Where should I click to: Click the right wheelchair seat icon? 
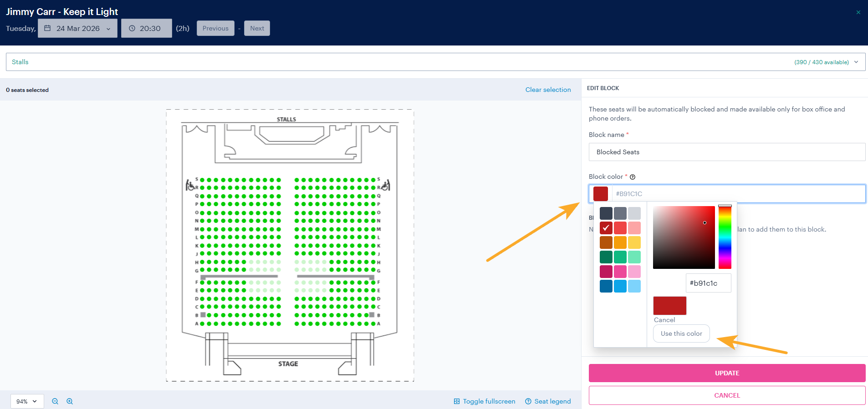pyautogui.click(x=385, y=185)
